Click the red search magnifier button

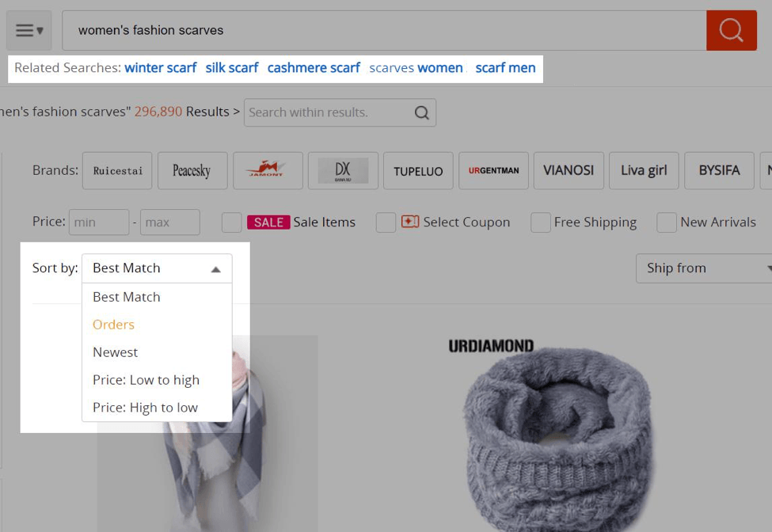[731, 31]
